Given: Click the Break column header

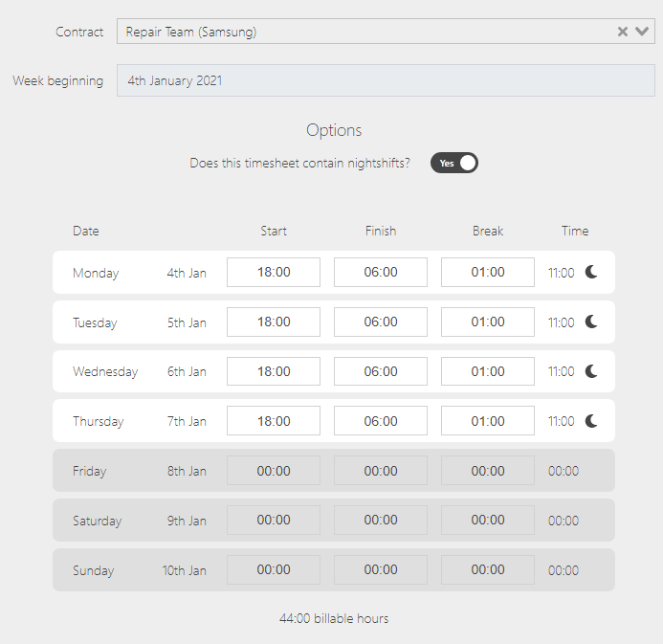Looking at the screenshot, I should 488,231.
